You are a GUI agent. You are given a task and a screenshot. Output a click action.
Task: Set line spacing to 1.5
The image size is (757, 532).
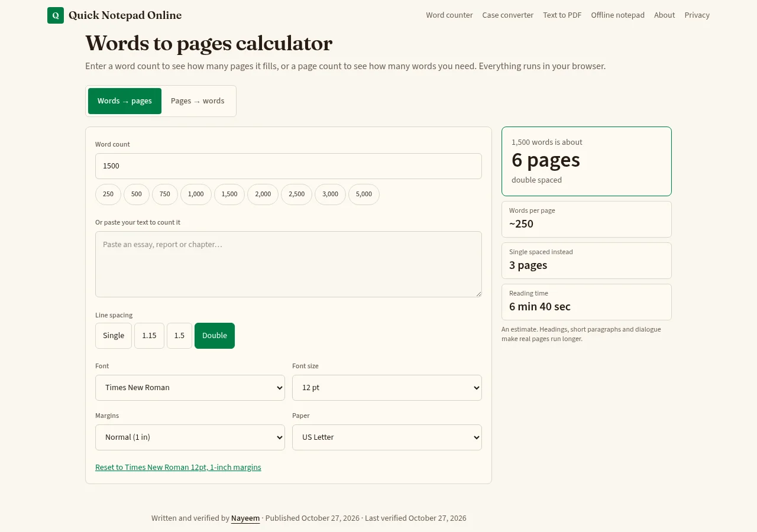tap(179, 336)
